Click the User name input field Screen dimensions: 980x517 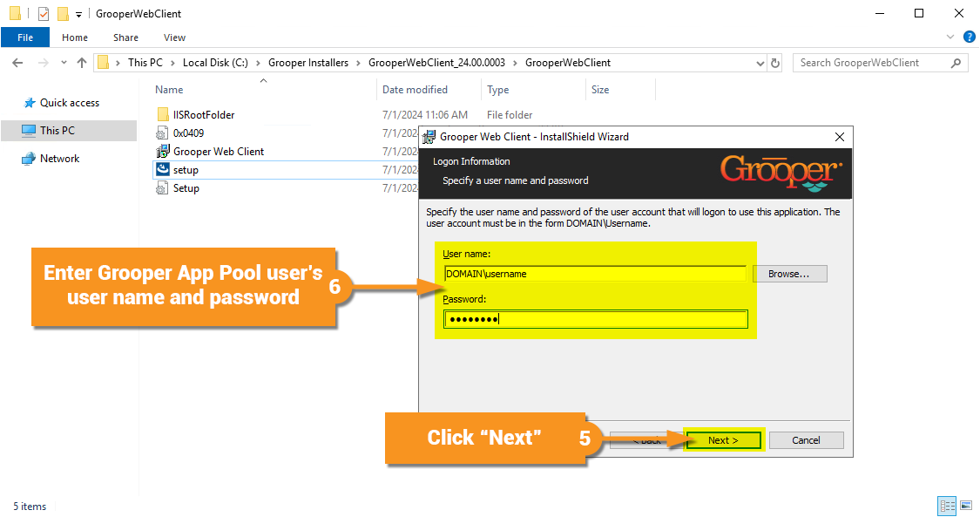tap(594, 274)
